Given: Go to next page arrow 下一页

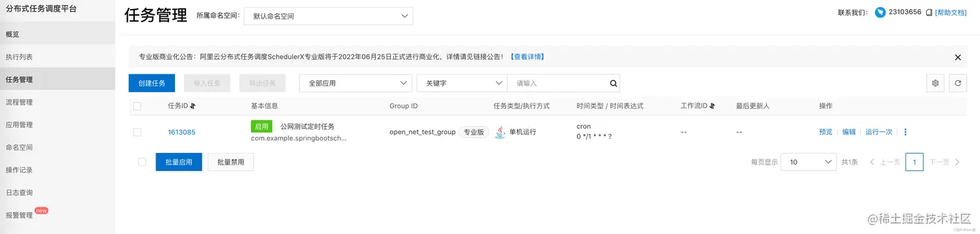Looking at the screenshot, I should pyautogui.click(x=958, y=162).
